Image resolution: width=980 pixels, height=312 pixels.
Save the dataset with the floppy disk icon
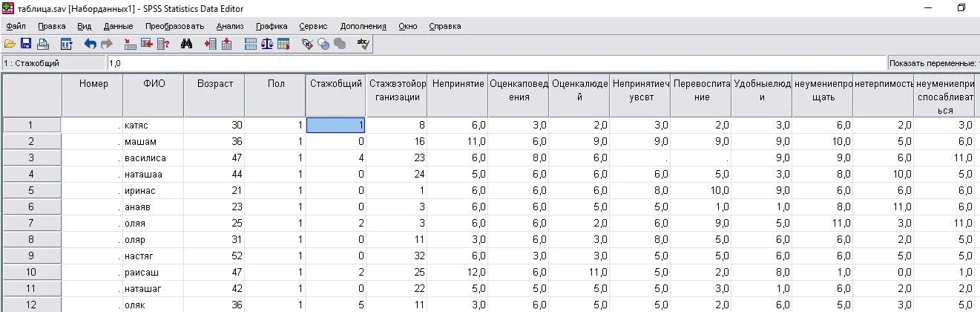point(26,44)
